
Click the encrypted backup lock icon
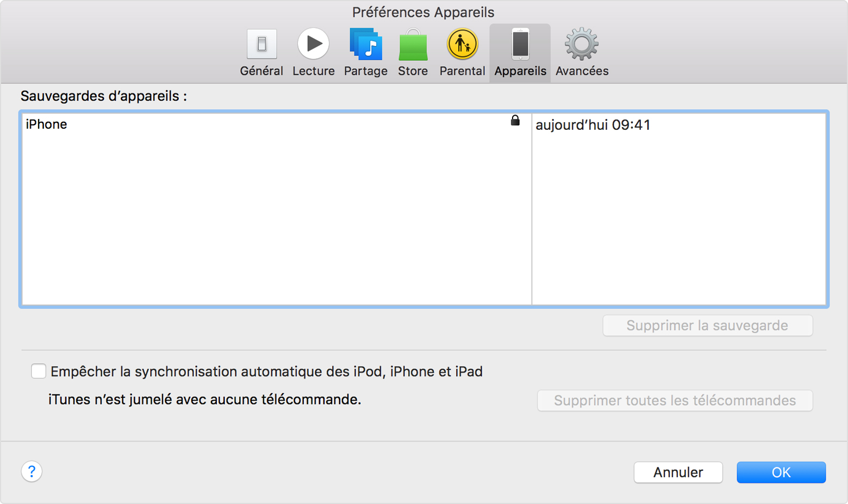click(514, 121)
